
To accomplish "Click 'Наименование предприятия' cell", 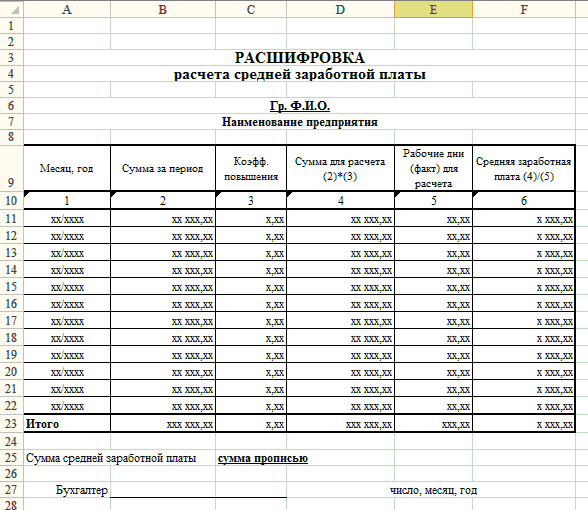I will (300, 122).
